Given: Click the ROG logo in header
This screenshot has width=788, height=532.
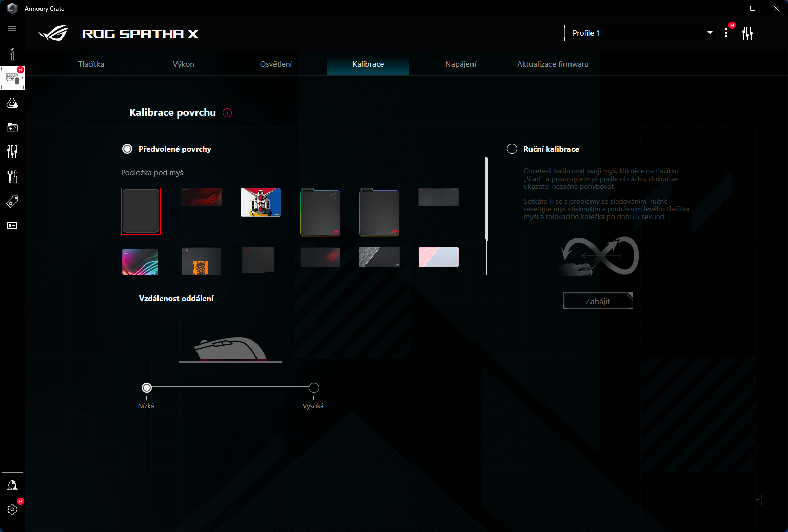Looking at the screenshot, I should point(53,33).
